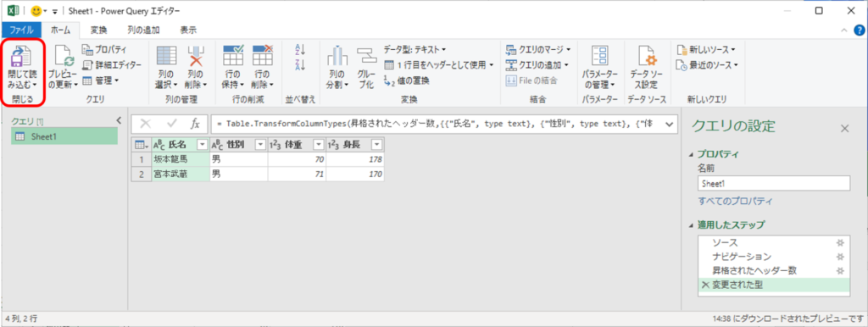Close the クエリの設定 pane
Viewport: 868px width, 327px height.
coord(845,129)
